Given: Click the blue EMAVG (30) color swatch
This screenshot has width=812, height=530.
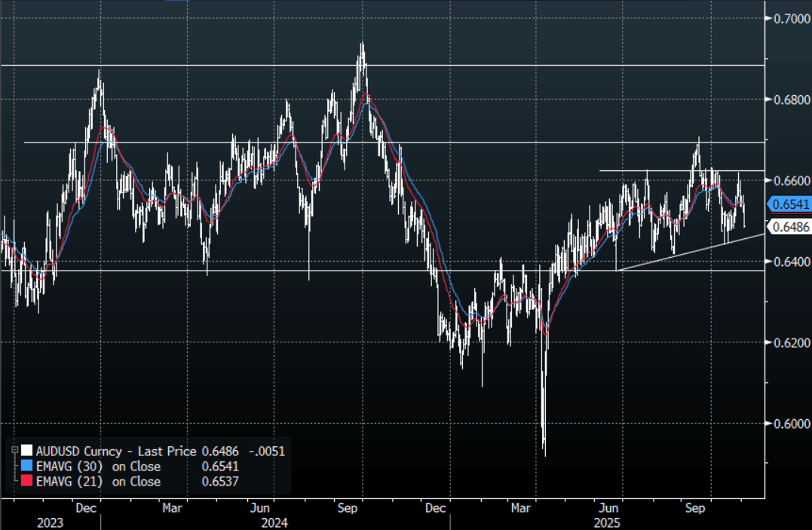Looking at the screenshot, I should (x=28, y=467).
